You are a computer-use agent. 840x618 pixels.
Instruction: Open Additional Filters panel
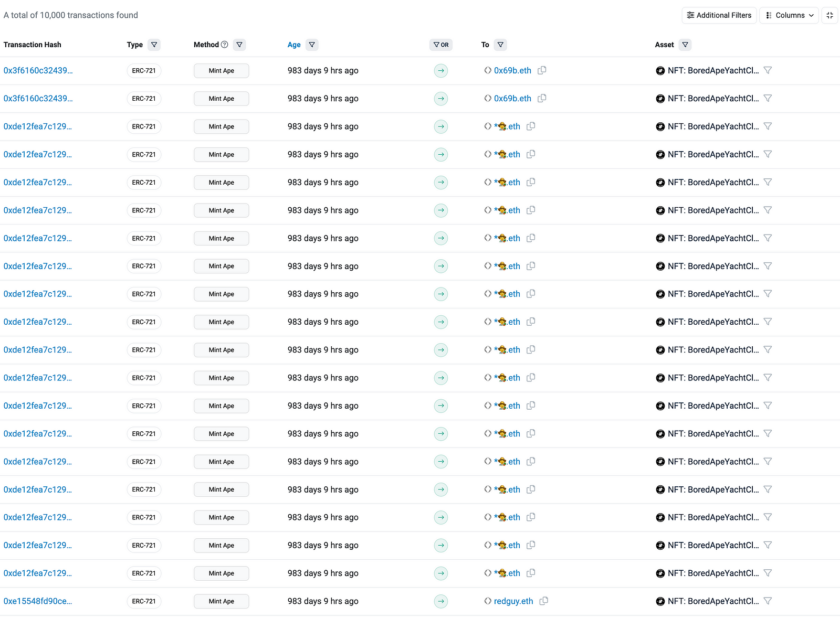pyautogui.click(x=719, y=15)
